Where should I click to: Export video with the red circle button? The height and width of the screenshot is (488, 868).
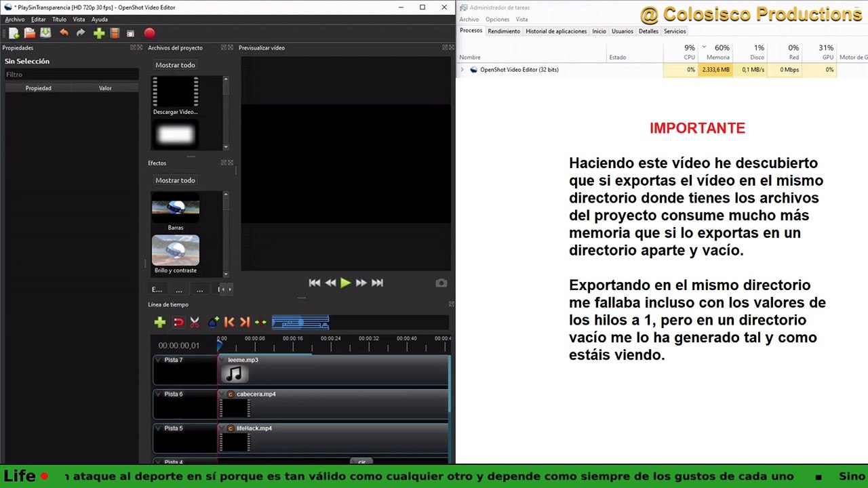tap(149, 33)
